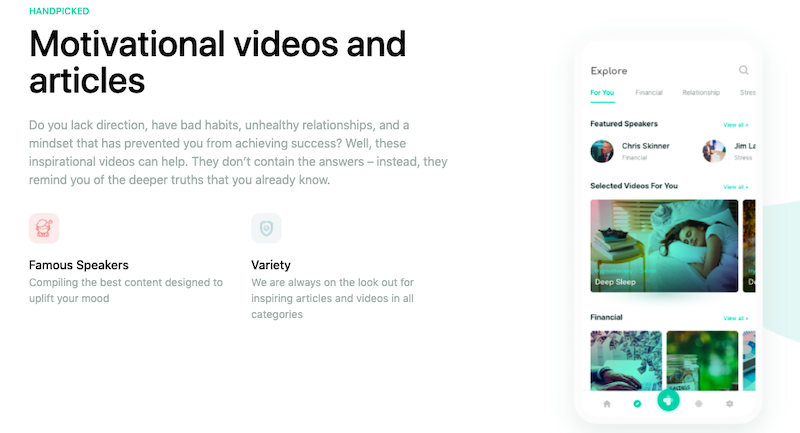Click the Famous Speakers pink icon
The height and width of the screenshot is (433, 800).
tap(44, 228)
